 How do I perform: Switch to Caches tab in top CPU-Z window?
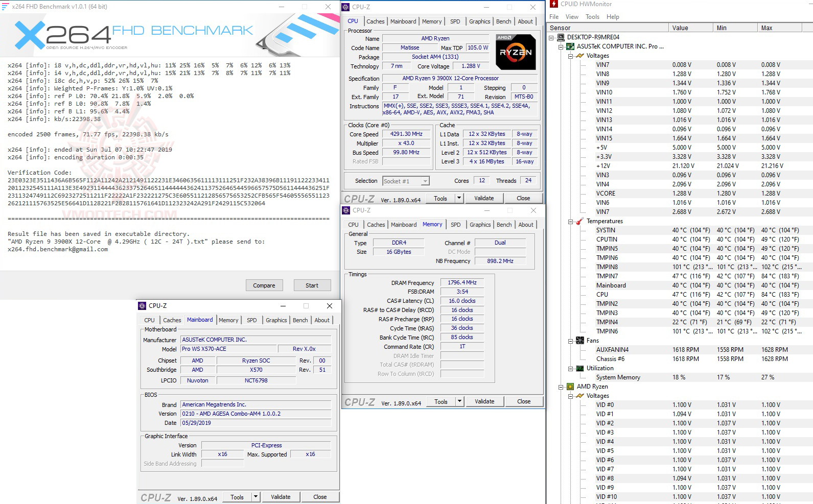click(375, 21)
